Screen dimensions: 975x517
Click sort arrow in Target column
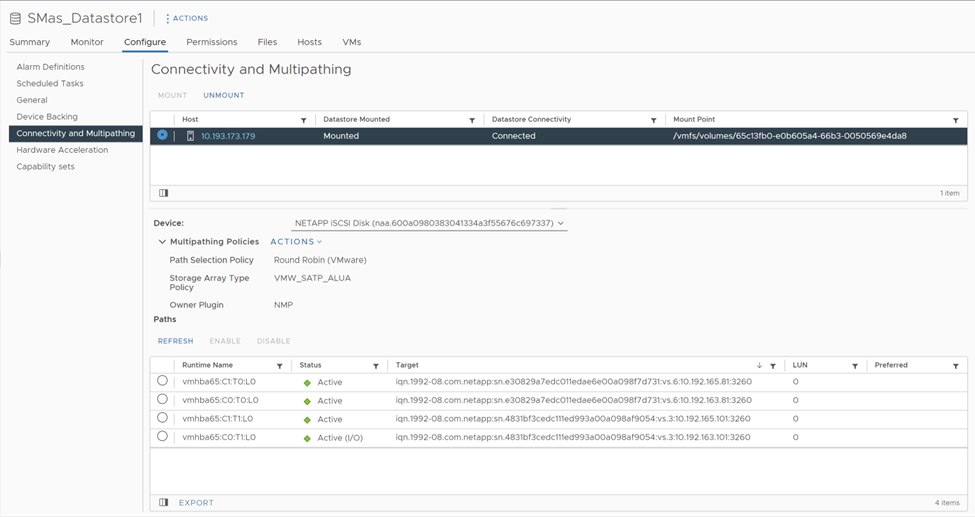(759, 365)
